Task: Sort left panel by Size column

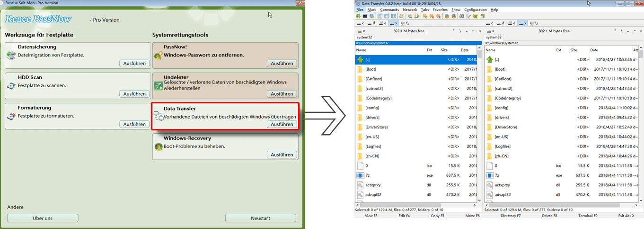Action: click(x=444, y=50)
